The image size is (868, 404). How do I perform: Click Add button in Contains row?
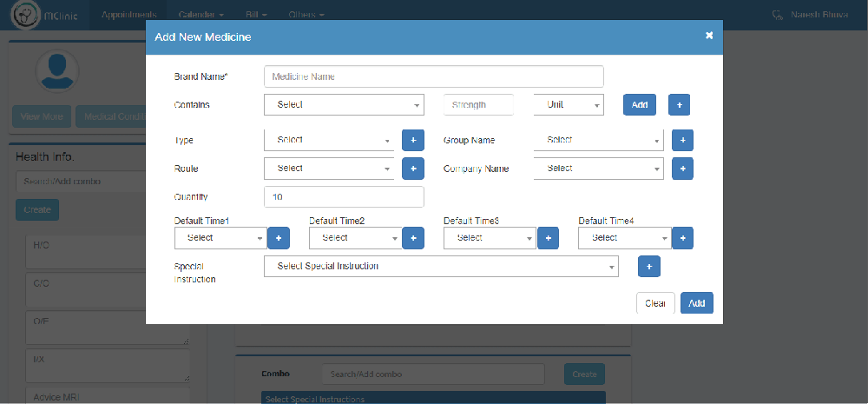pos(640,105)
